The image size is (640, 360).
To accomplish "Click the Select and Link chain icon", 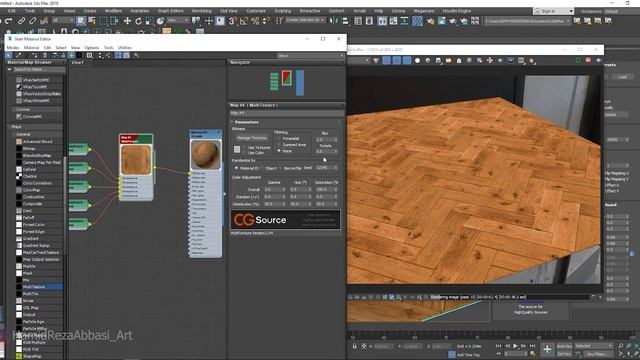I will pos(21,21).
